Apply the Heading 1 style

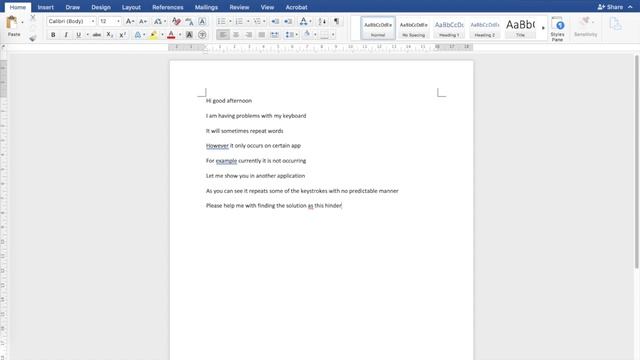click(449, 28)
